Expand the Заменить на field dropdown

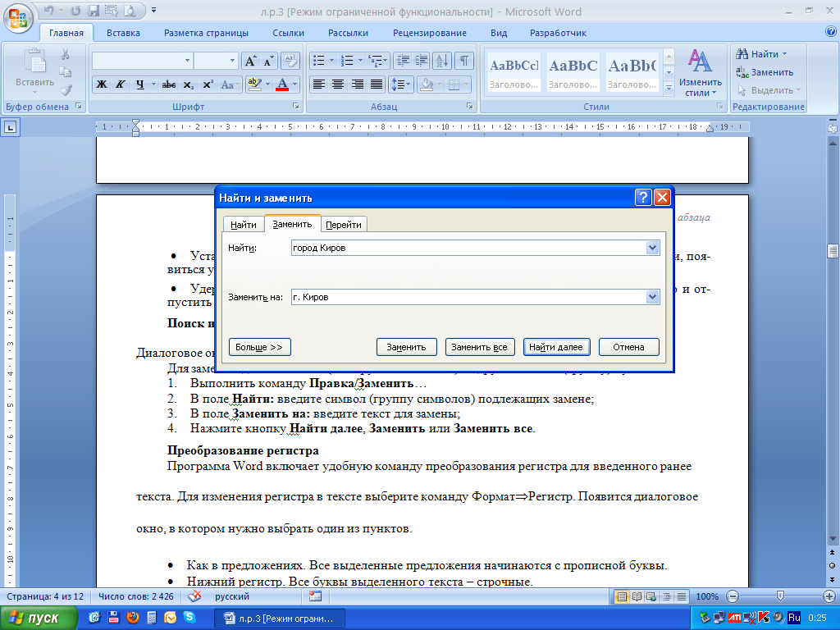pos(653,297)
